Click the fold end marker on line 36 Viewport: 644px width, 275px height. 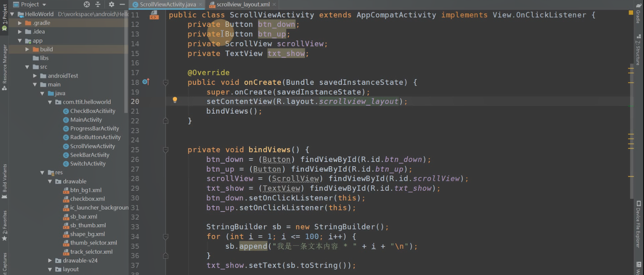point(166,256)
